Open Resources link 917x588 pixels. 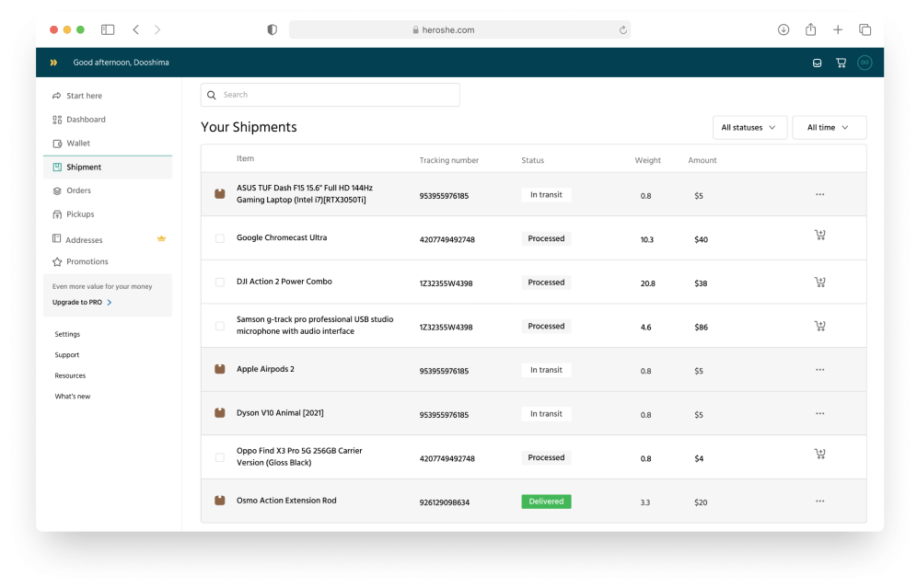click(x=70, y=375)
